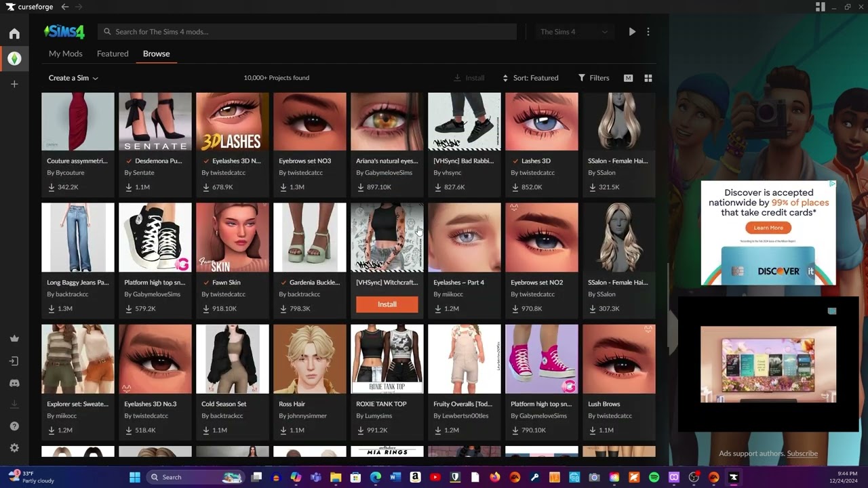Open the CurseForge home page icon
Screen dimensions: 868x488
coord(14,34)
